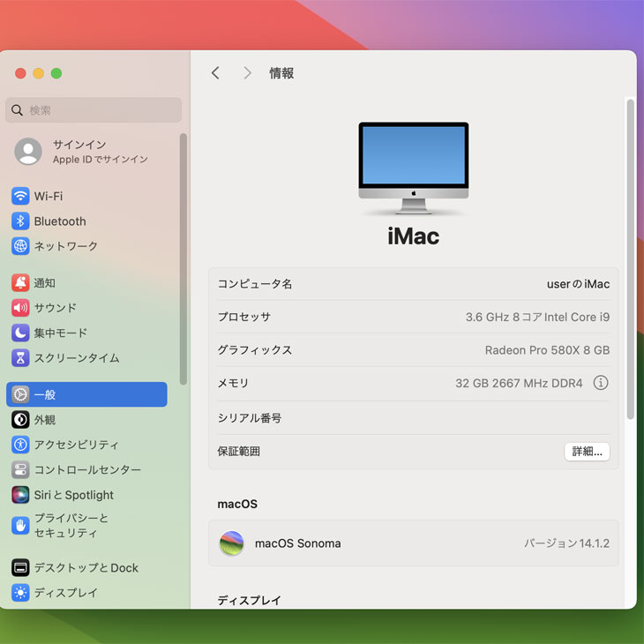Select the Bluetooth icon in sidebar

click(x=20, y=221)
